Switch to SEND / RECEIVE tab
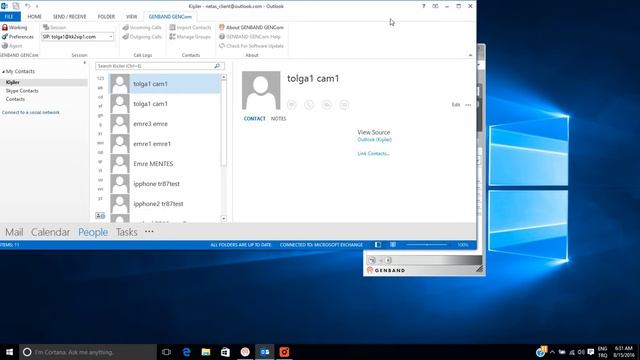The image size is (640, 360). [69, 17]
